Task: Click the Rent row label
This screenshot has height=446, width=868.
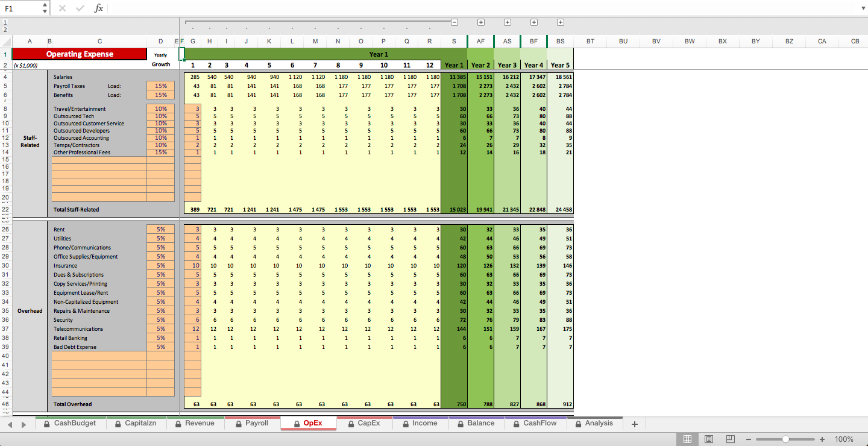Action: tap(58, 230)
